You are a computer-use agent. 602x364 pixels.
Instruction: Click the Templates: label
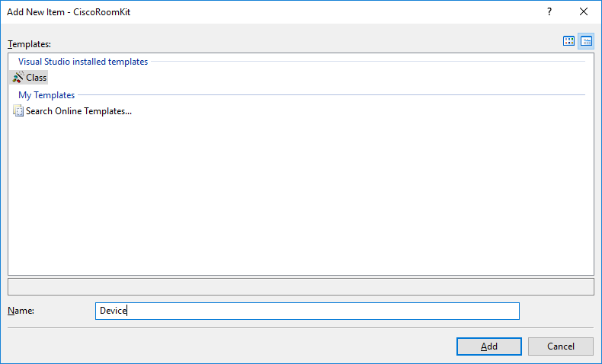coord(29,44)
